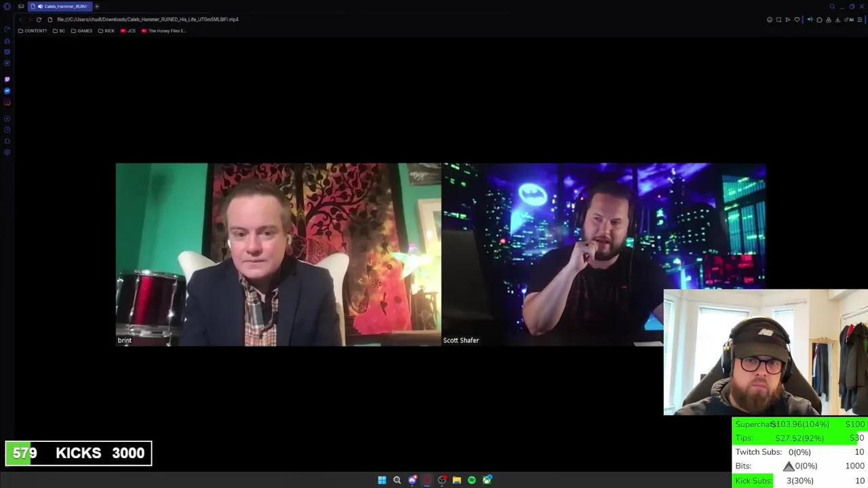Image resolution: width=868 pixels, height=488 pixels.
Task: Open File Explorer from the taskbar
Action: 456,480
